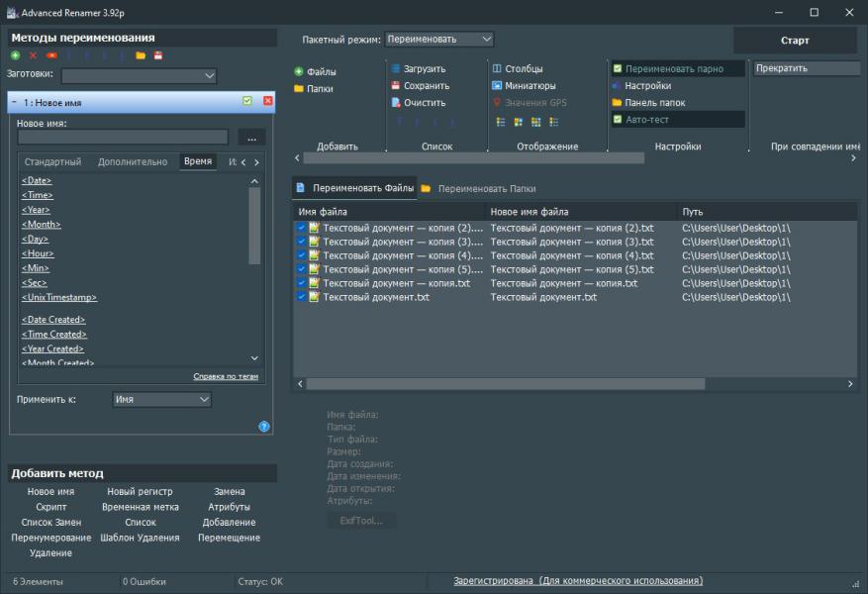Click the file list horizontal scrollbar
The image size is (868, 594).
[x=506, y=384]
